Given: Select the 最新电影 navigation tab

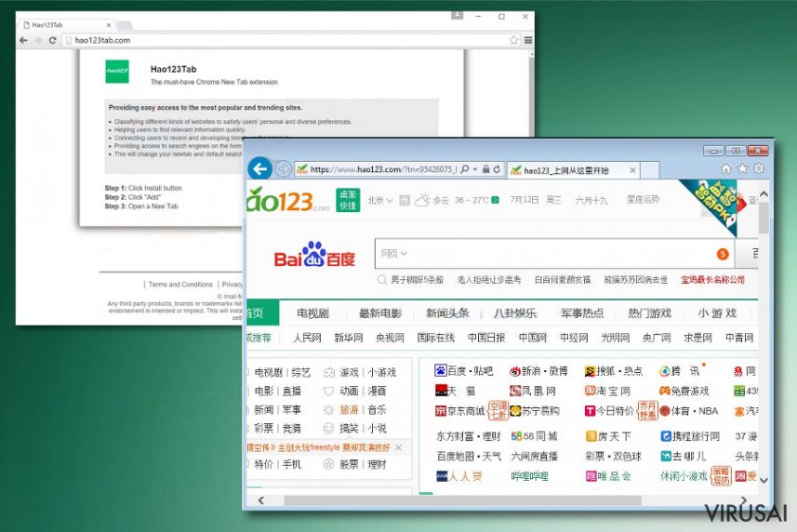Looking at the screenshot, I should coord(380,313).
